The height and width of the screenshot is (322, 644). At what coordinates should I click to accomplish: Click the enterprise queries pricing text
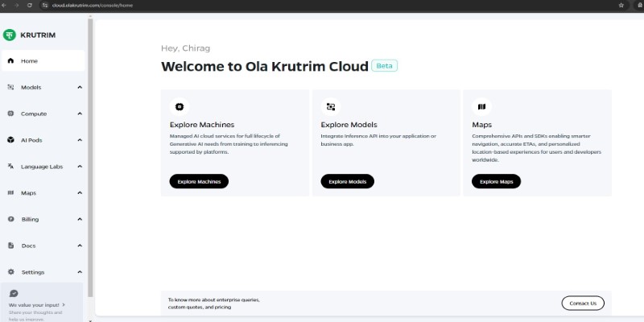click(214, 303)
